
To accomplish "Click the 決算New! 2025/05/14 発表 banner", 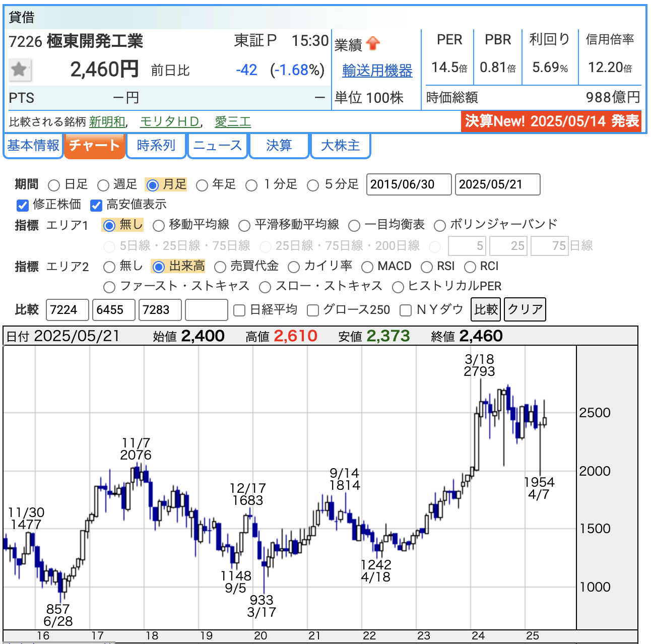I will pos(552,121).
